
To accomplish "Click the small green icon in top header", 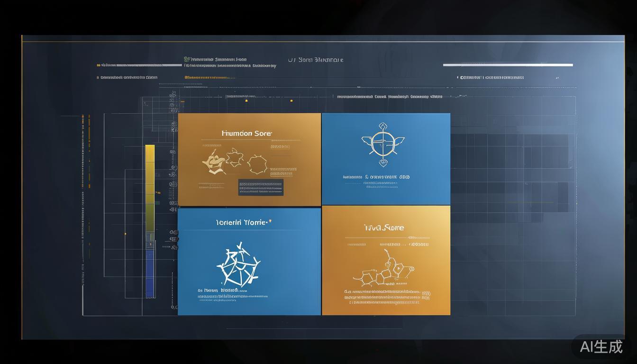I will pos(186,60).
